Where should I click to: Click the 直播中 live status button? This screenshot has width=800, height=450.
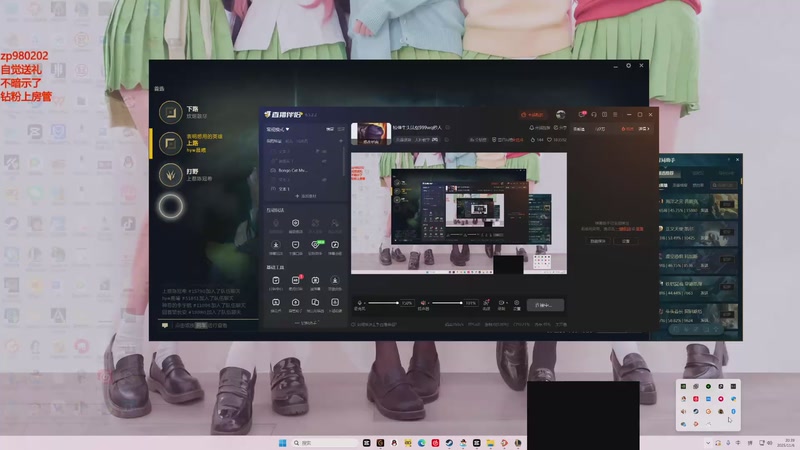coord(545,305)
